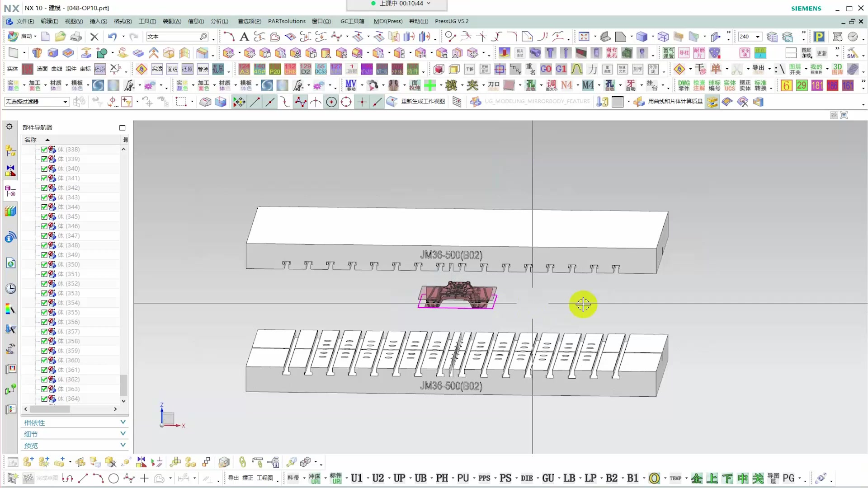Click the Arc/Circle center snap icon

[331, 102]
